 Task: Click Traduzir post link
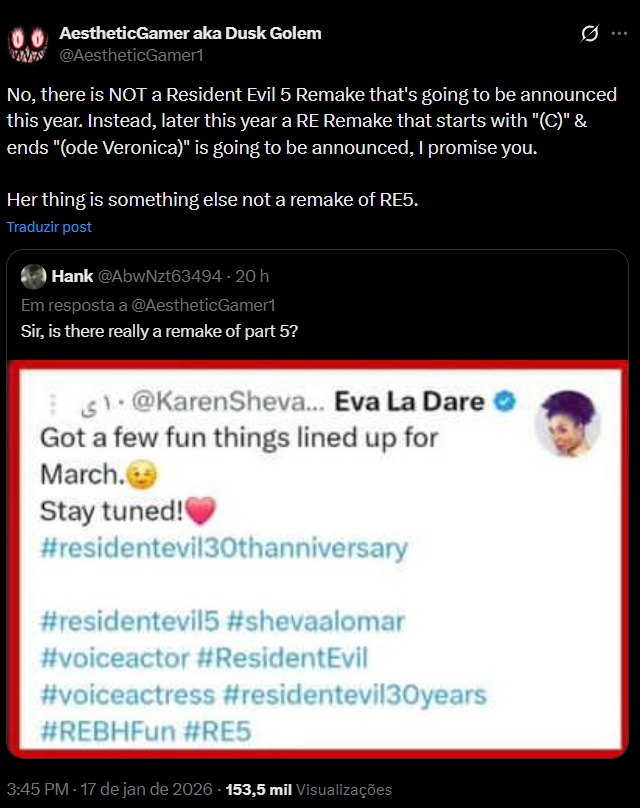pyautogui.click(x=49, y=227)
